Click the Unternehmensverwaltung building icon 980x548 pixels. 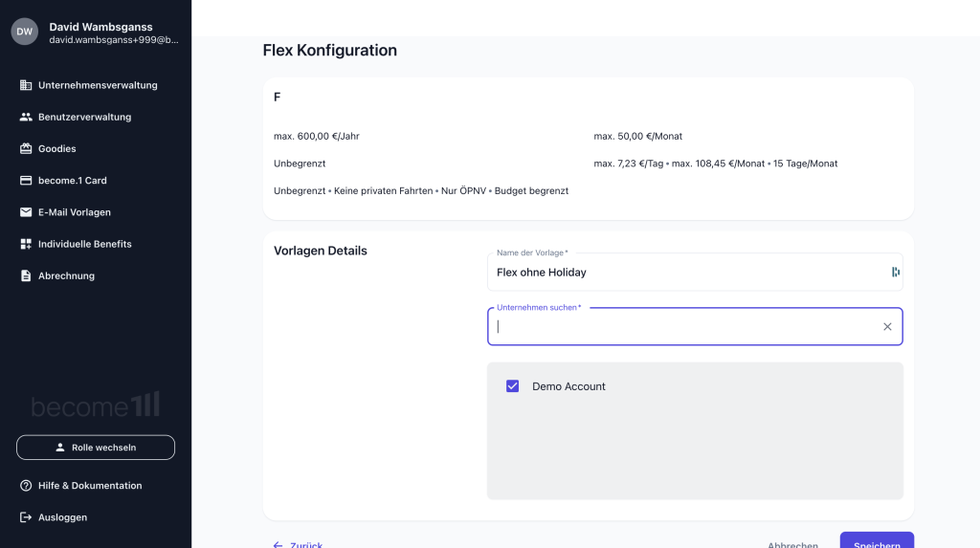coord(26,85)
